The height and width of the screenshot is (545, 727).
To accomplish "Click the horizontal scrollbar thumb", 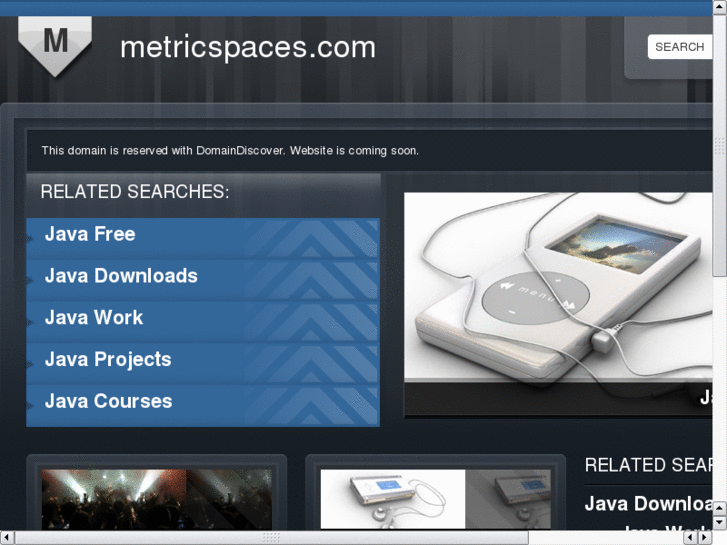I will click(x=271, y=538).
